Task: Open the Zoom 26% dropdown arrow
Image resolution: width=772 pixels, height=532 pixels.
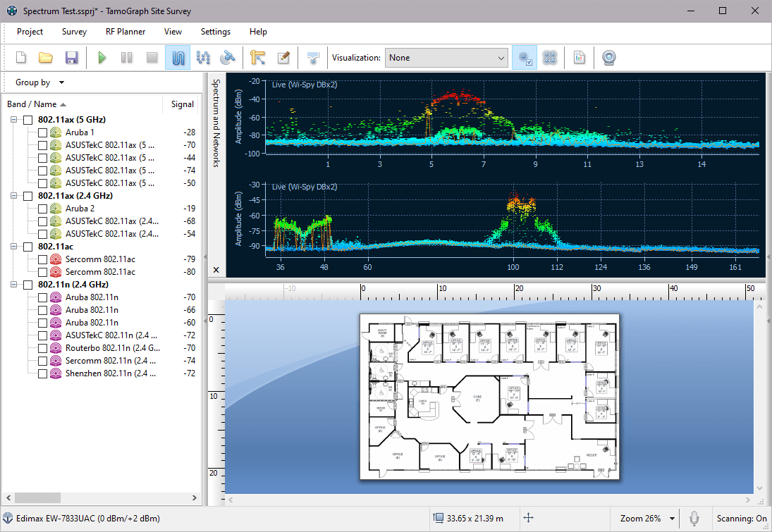Action: (672, 519)
